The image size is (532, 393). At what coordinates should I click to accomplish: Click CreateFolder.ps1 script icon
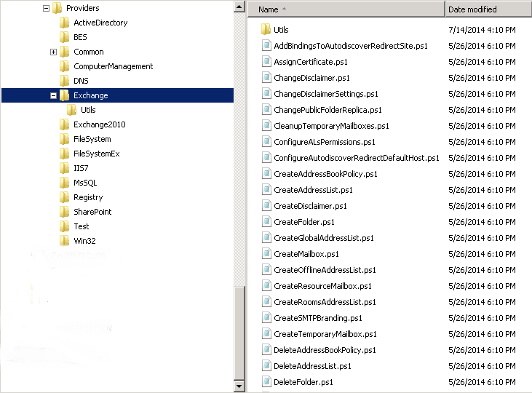266,222
